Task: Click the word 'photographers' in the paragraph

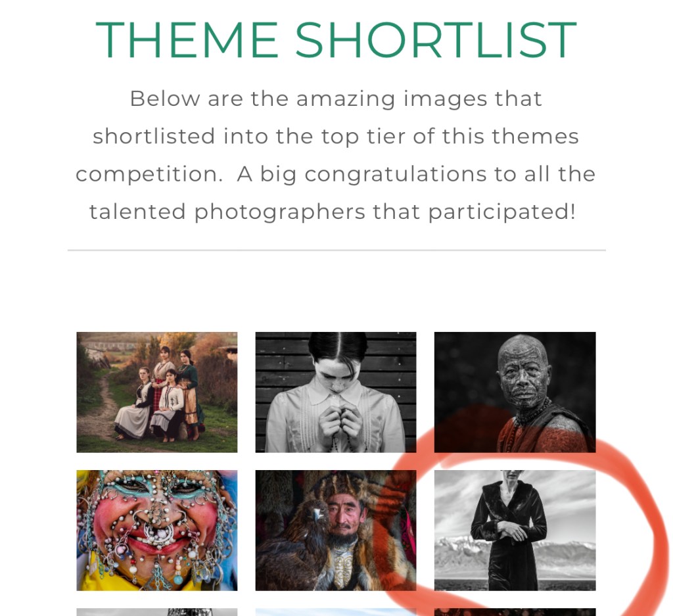Action: pyautogui.click(x=280, y=212)
